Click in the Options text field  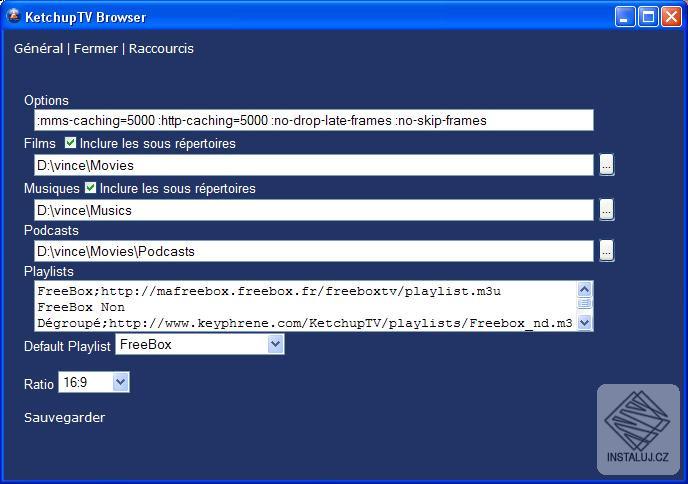click(314, 120)
